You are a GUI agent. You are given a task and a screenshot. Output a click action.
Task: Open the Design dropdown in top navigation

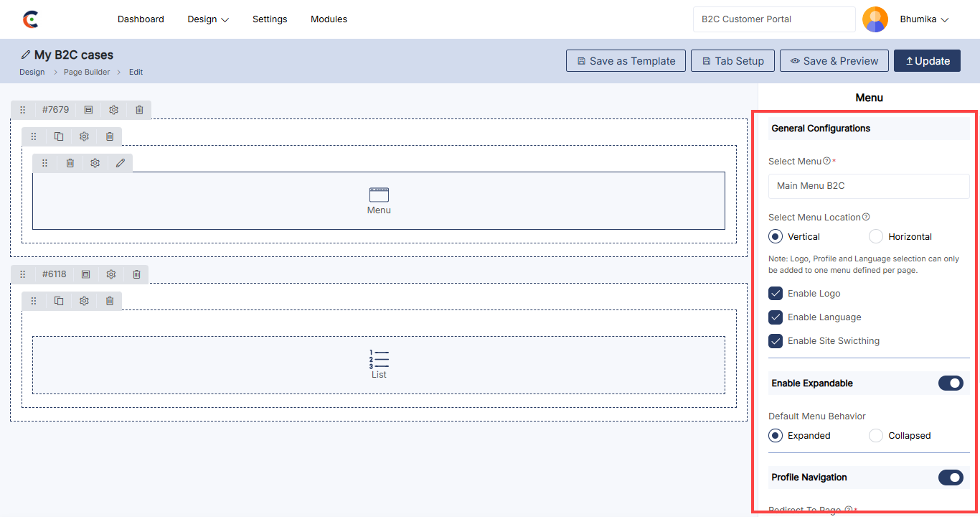coord(208,19)
